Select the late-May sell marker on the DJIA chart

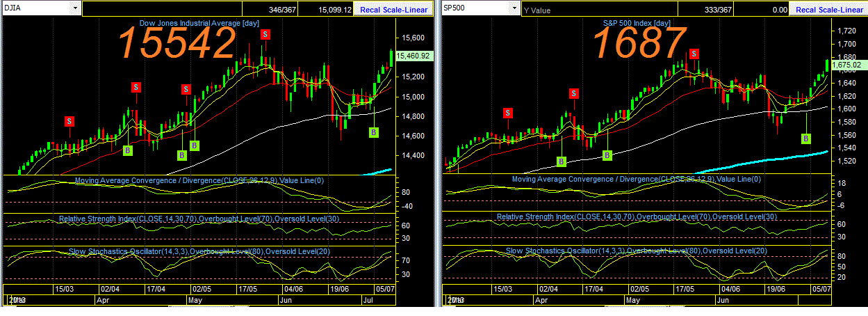(265, 34)
